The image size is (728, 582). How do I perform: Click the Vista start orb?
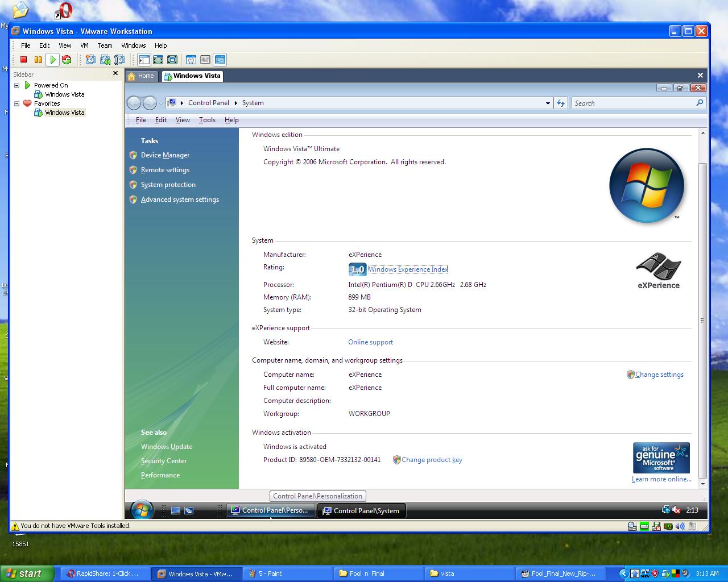pos(142,510)
